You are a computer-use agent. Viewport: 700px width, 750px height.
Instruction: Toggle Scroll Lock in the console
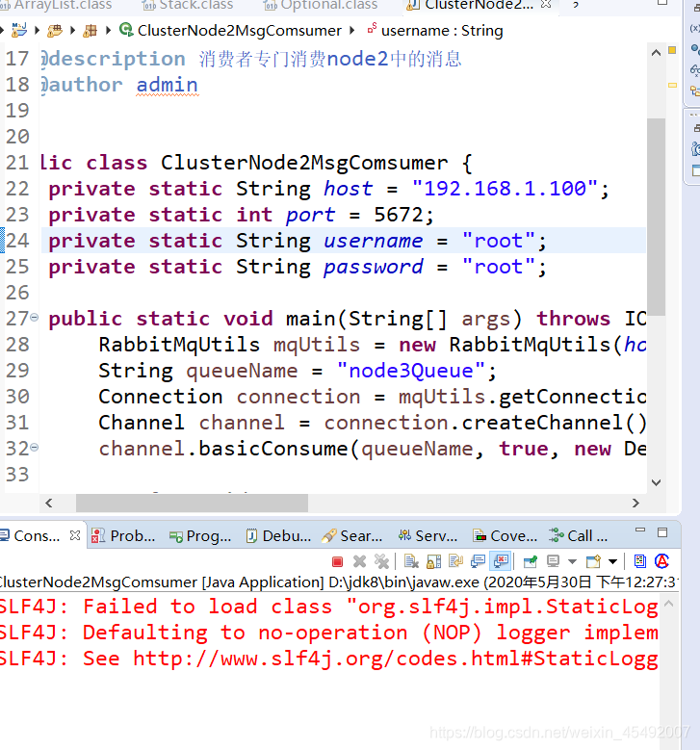coord(433,561)
